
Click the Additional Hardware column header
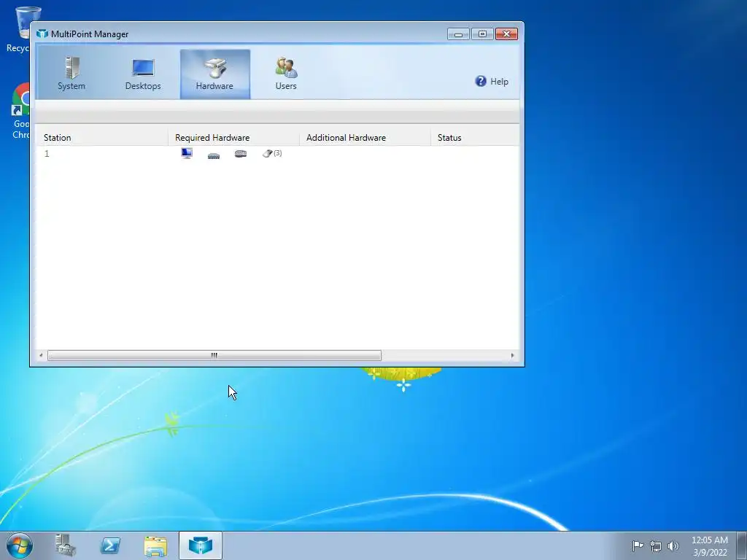click(365, 138)
